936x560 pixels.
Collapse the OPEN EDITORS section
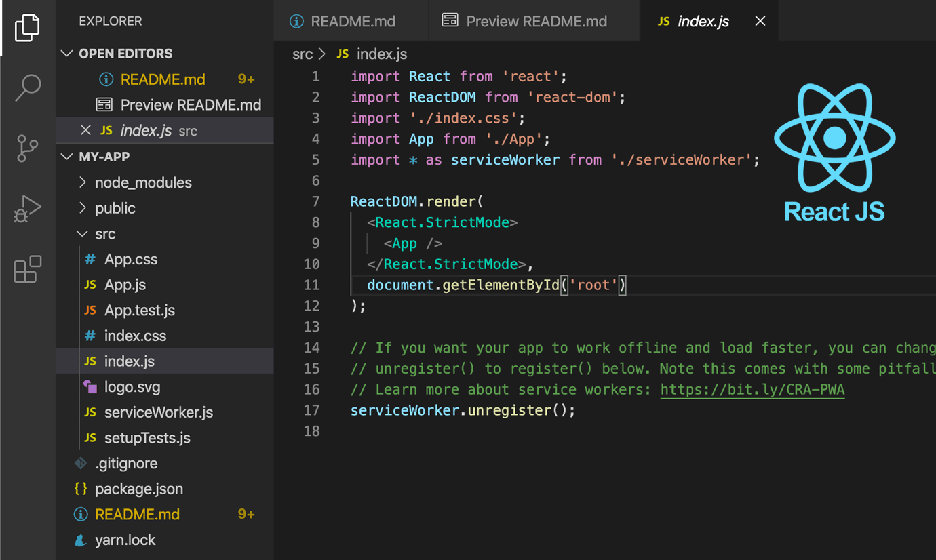(x=67, y=54)
